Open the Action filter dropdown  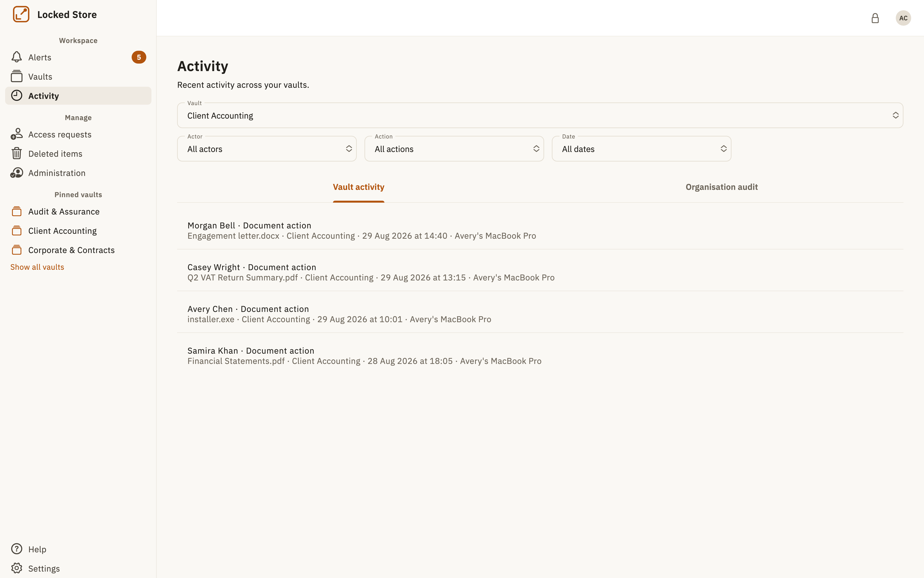pyautogui.click(x=454, y=149)
